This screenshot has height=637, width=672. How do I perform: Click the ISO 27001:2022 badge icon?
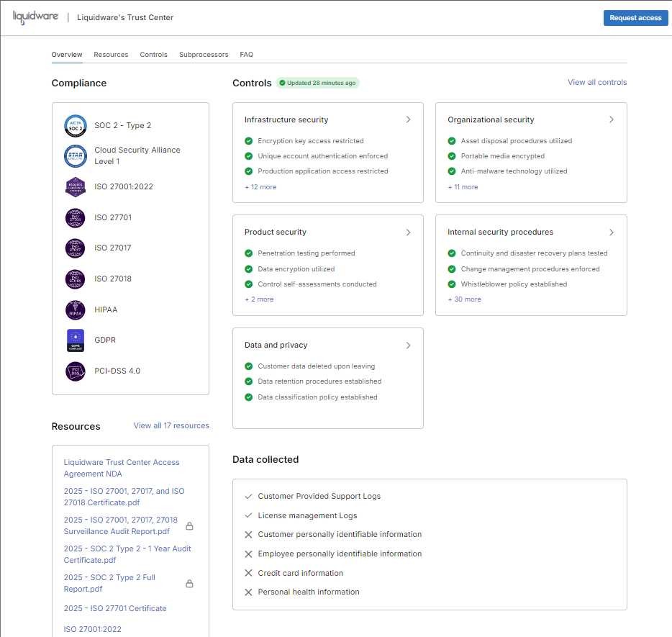click(x=75, y=186)
